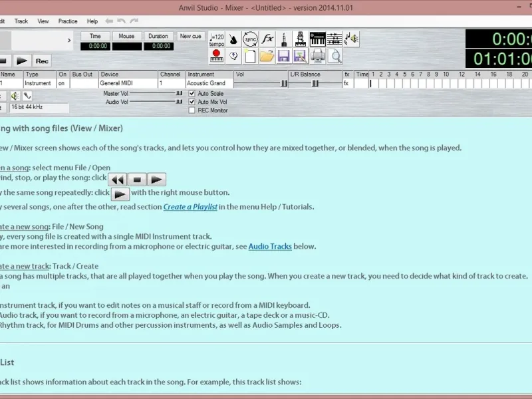532x399 pixels.
Task: Open the tempo 120 setting
Action: (x=217, y=39)
